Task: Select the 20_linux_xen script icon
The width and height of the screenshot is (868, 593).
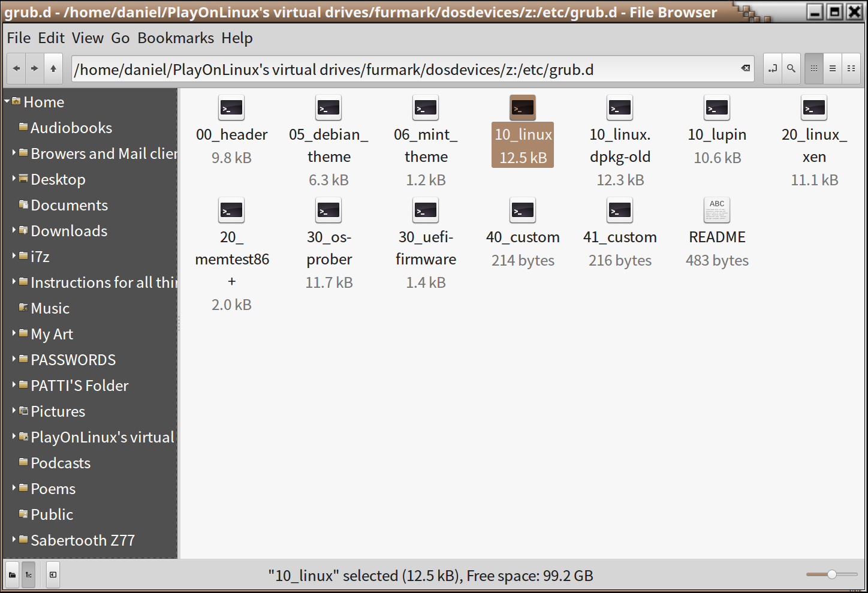Action: pos(814,108)
